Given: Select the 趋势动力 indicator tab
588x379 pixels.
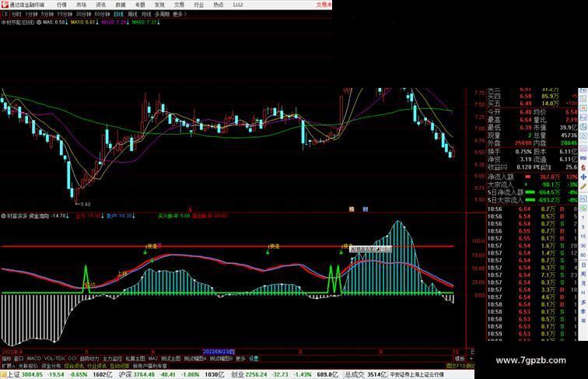Looking at the screenshot, I should click(x=89, y=359).
